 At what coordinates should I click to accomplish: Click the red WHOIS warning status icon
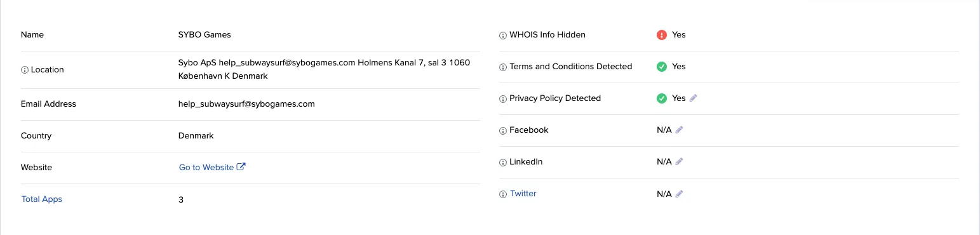tap(662, 35)
